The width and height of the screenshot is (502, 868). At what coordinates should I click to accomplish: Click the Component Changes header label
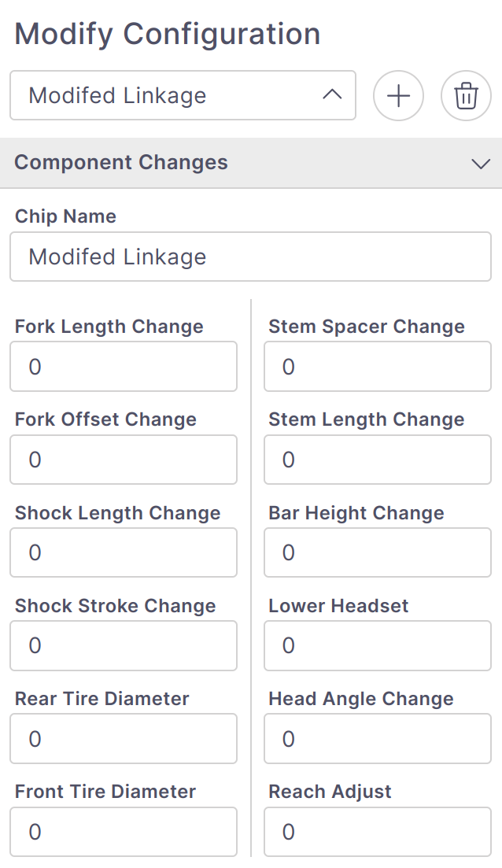pyautogui.click(x=121, y=163)
